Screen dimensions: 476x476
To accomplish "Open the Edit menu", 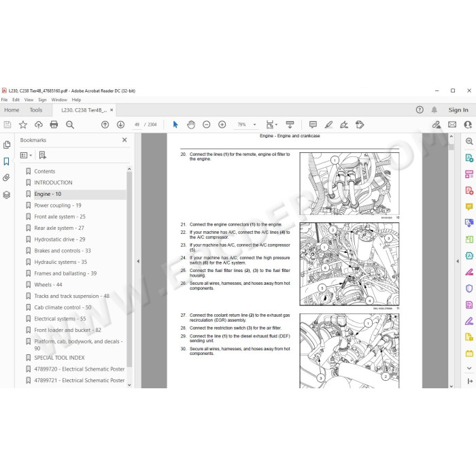I will pyautogui.click(x=16, y=99).
